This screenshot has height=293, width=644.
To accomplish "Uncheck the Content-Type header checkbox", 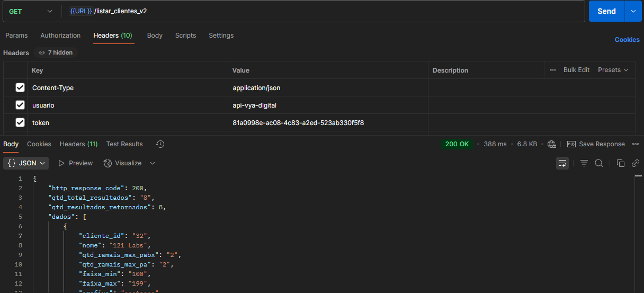I will tap(20, 87).
